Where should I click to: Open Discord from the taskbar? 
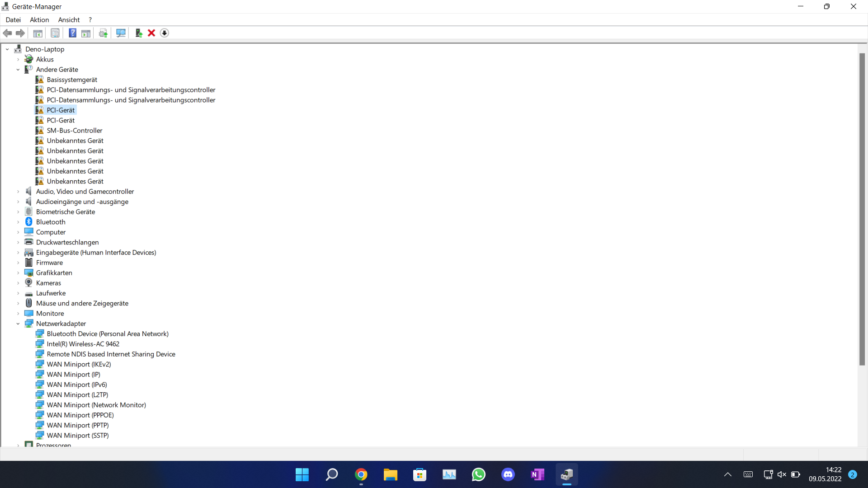point(508,474)
